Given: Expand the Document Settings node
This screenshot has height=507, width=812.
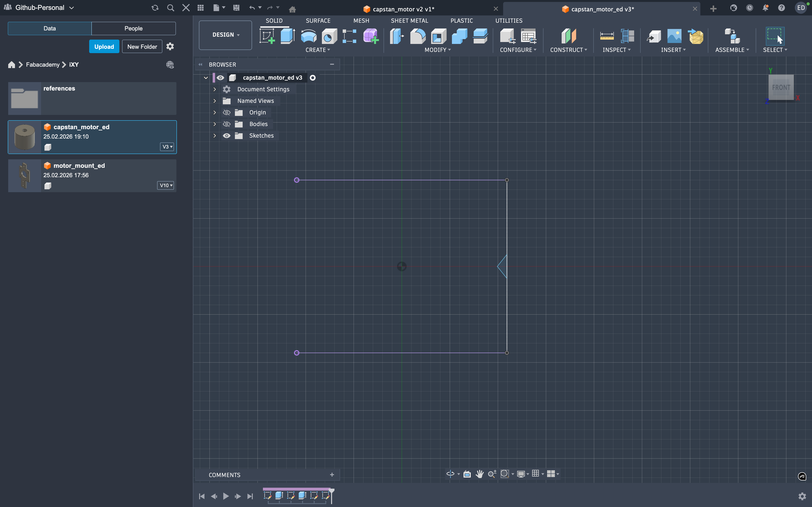Looking at the screenshot, I should (x=215, y=89).
